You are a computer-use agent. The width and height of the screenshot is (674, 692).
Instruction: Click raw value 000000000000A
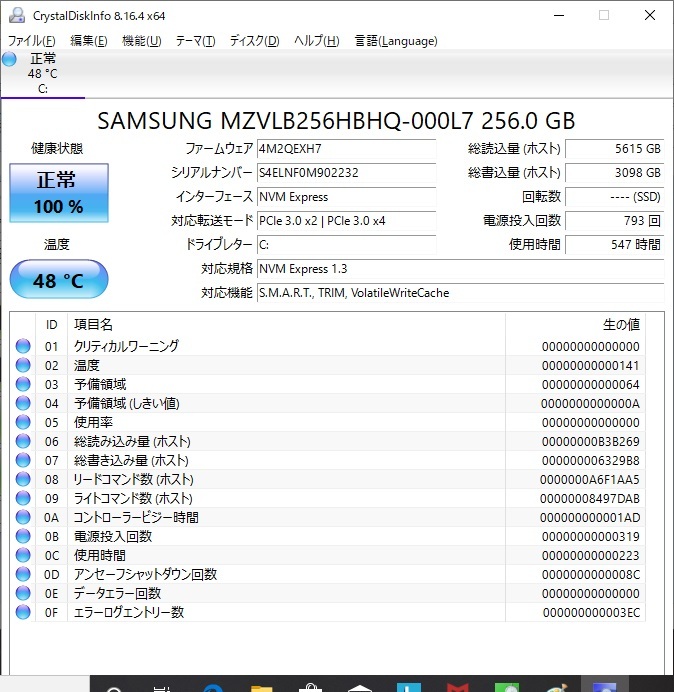tap(590, 403)
